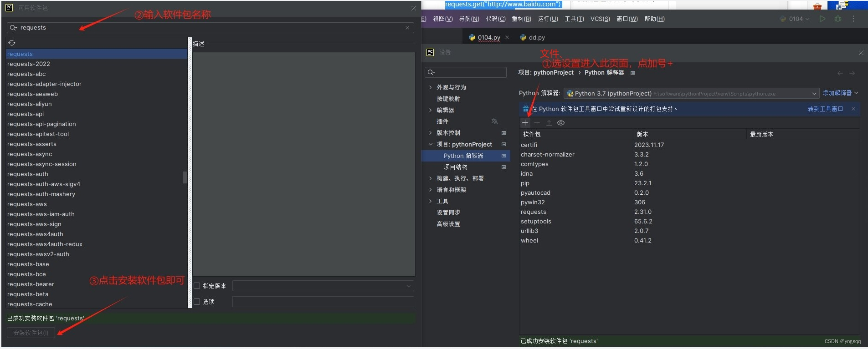Open the VCS(S) menu
Image resolution: width=868 pixels, height=349 pixels.
(x=600, y=19)
